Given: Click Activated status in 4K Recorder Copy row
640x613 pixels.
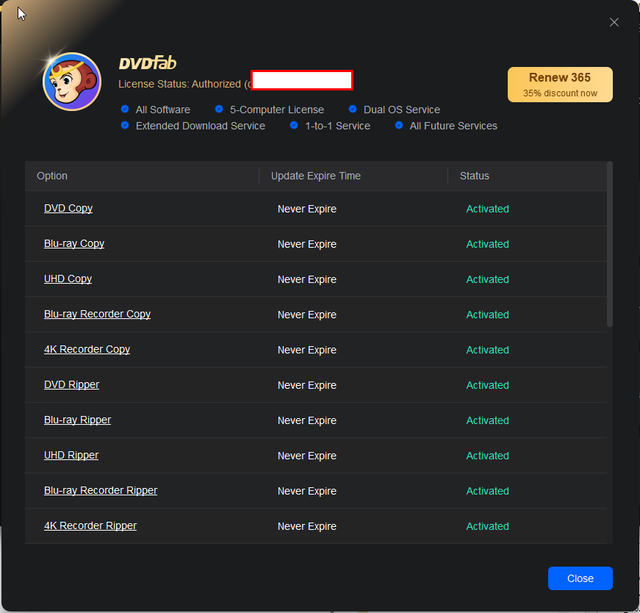Looking at the screenshot, I should click(487, 350).
